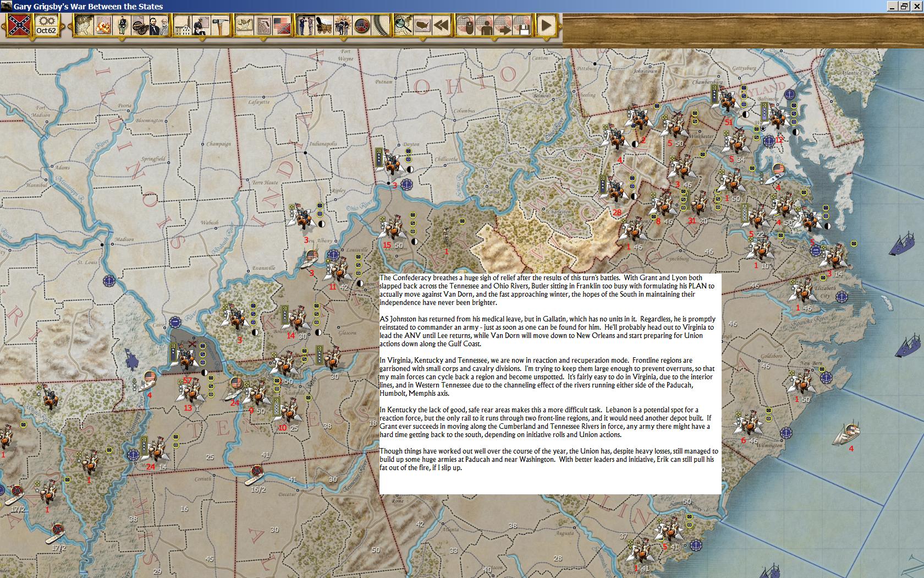Click the Indianapolis city label
Screen dimensions: 924x578
click(x=323, y=144)
